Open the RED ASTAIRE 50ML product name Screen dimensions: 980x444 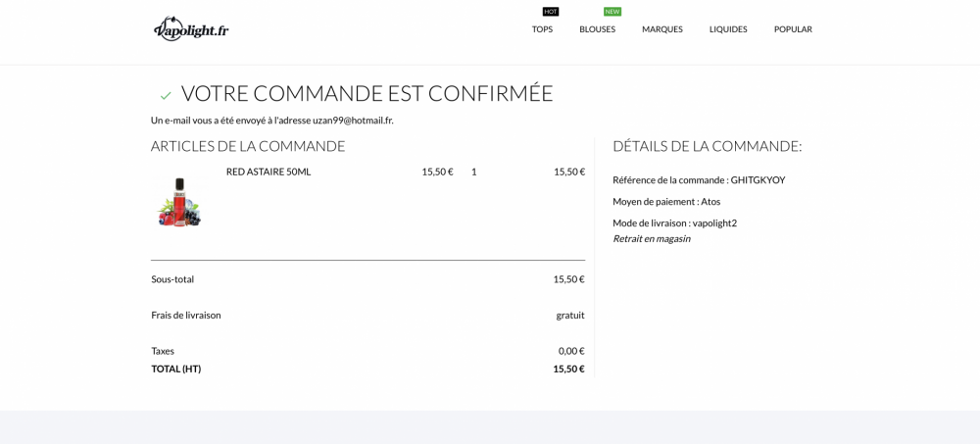269,172
